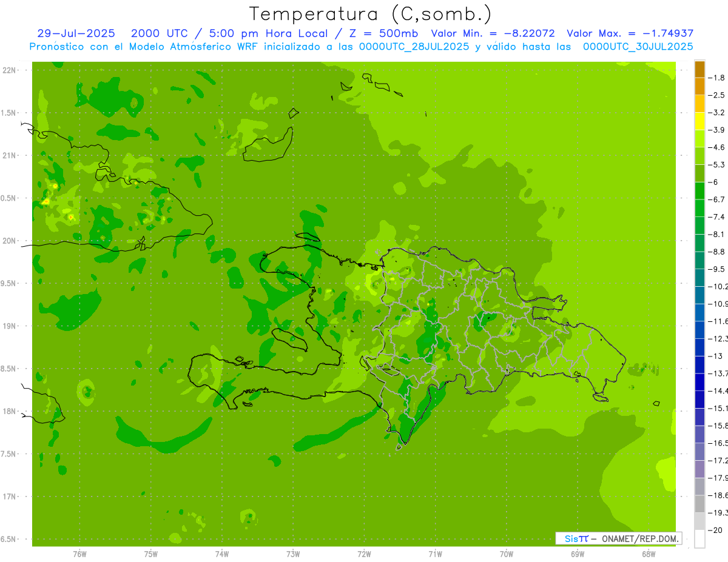
Task: Click the "-8.8" colorbar label
Action: point(717,252)
